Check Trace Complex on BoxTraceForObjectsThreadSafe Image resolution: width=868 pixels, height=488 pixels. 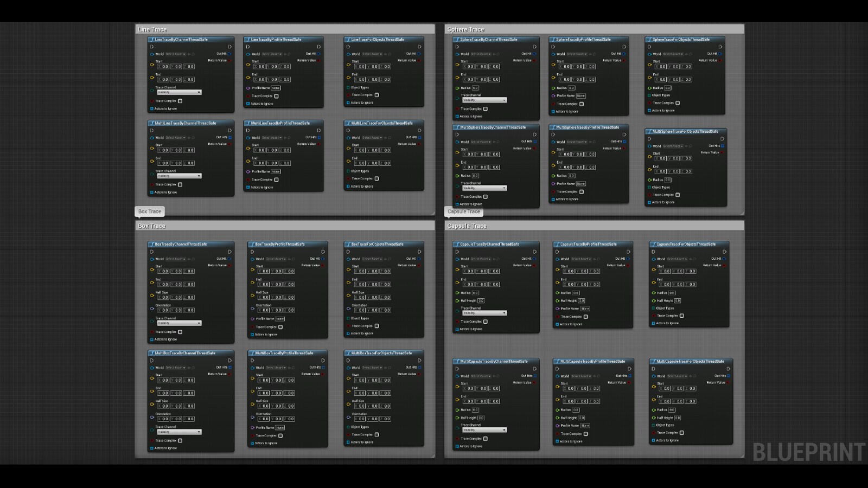pyautogui.click(x=377, y=326)
